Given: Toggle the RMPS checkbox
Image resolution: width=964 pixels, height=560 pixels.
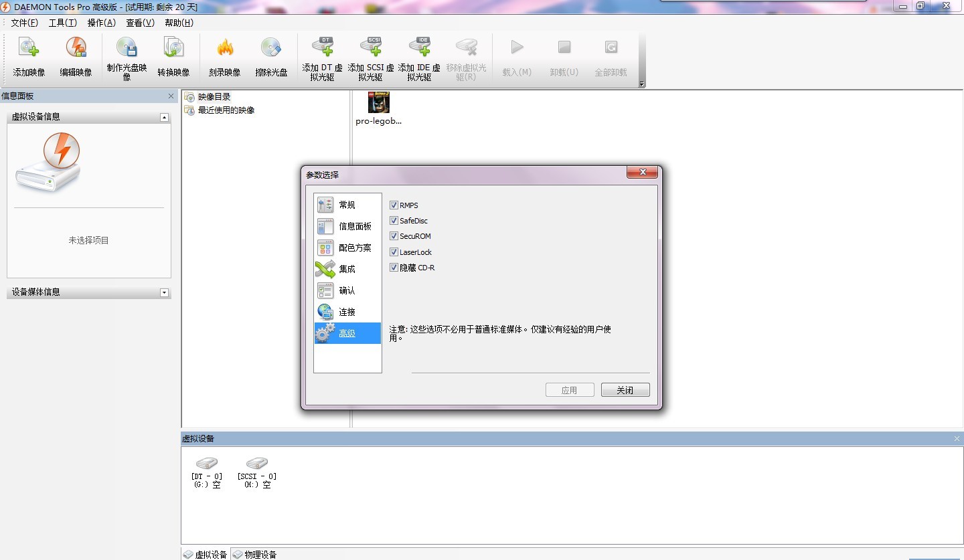Looking at the screenshot, I should pyautogui.click(x=394, y=205).
